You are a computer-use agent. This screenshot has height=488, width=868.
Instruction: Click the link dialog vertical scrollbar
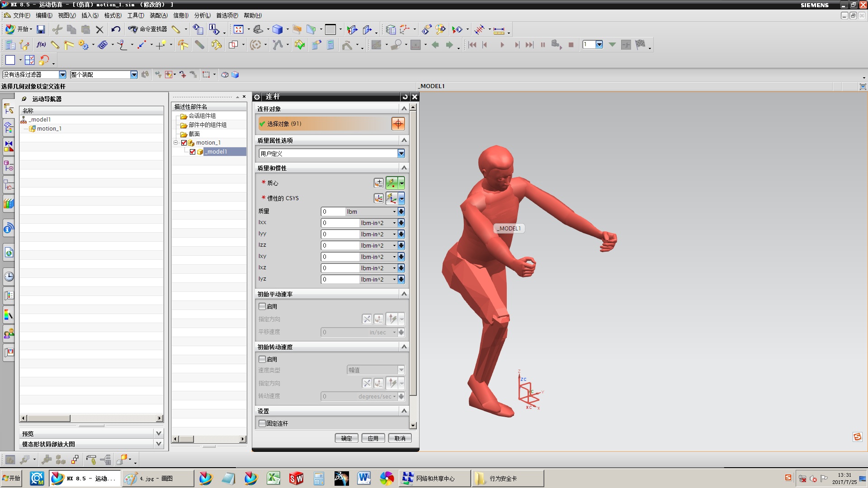(x=413, y=253)
